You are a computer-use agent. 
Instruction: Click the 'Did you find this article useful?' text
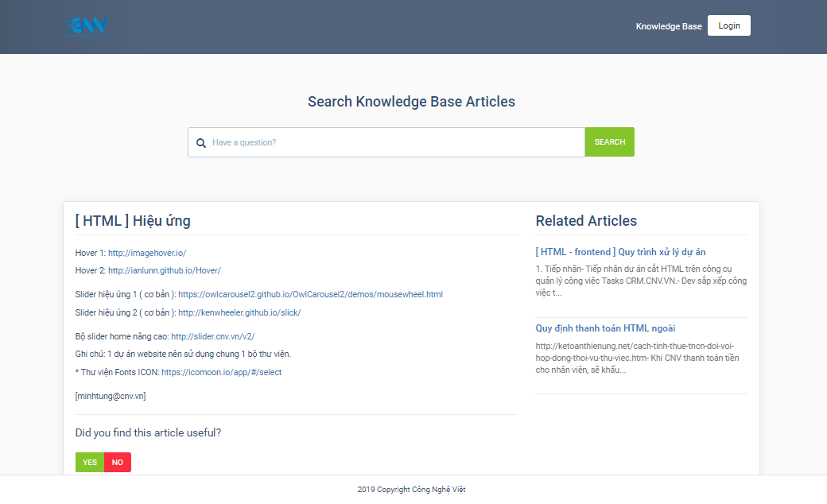(148, 432)
